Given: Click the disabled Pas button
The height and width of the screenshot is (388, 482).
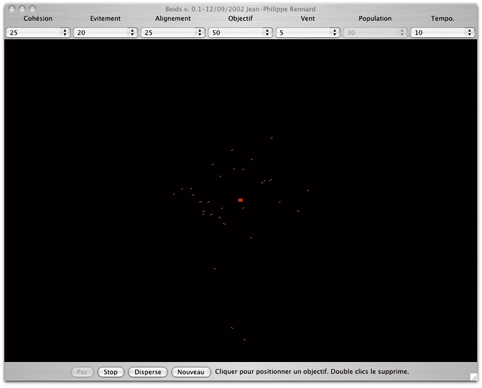Looking at the screenshot, I should 82,372.
